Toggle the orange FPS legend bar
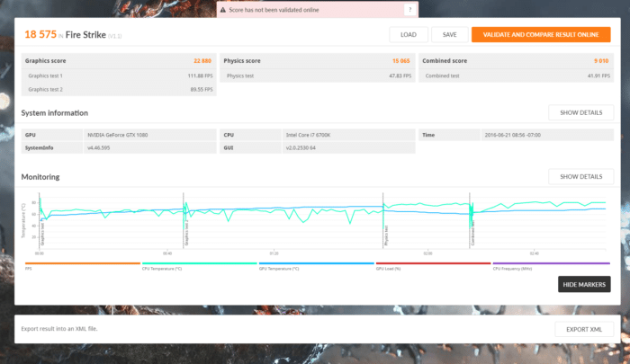Viewport: 630px width, 364px height. coord(83,263)
